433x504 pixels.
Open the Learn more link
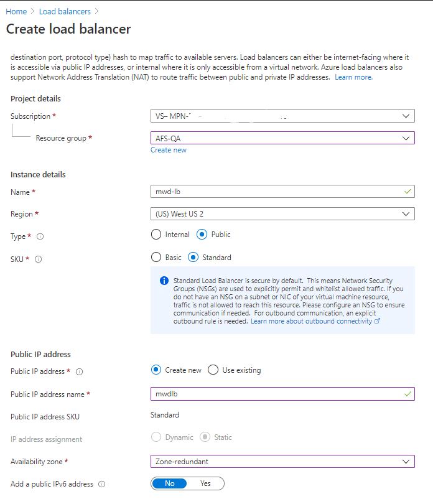pos(353,77)
